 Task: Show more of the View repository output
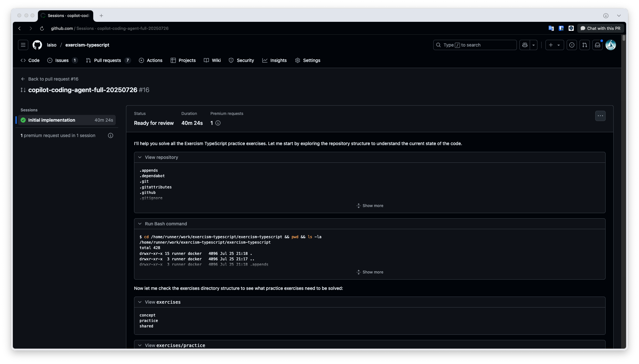(370, 206)
